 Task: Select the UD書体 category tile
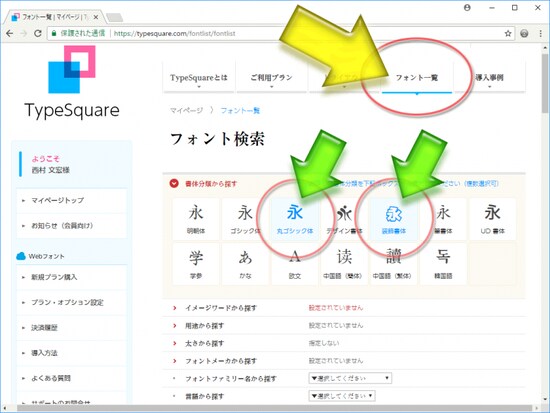tap(492, 219)
